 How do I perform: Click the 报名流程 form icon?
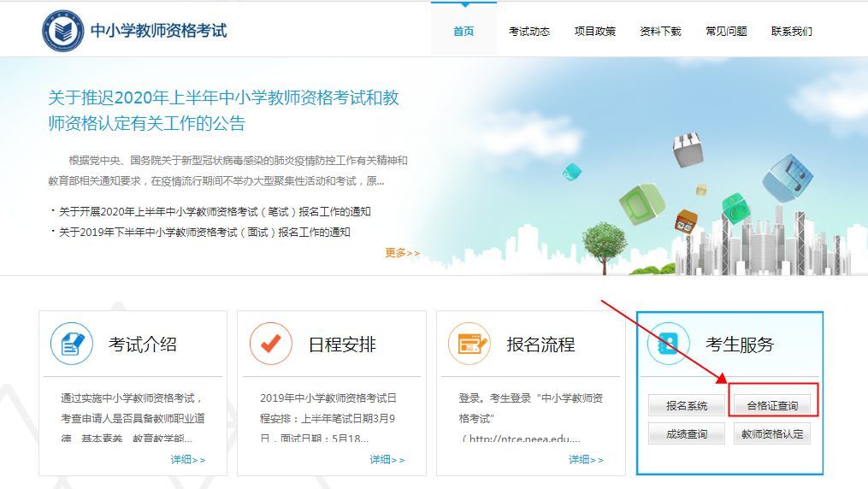pos(469,344)
